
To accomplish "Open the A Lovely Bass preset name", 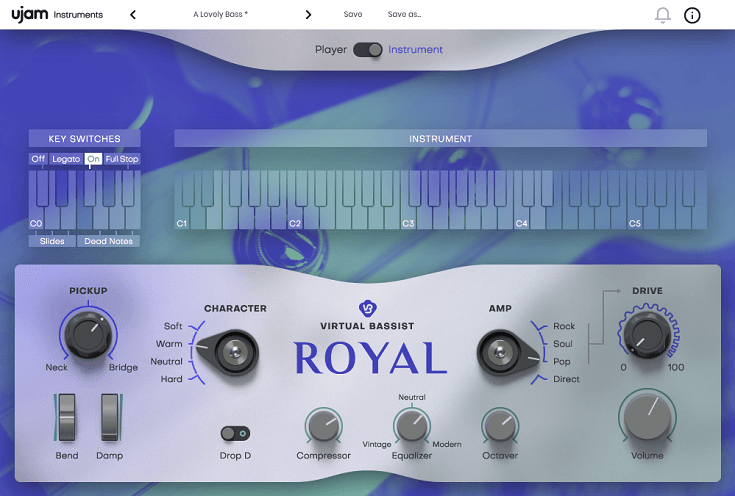I will pyautogui.click(x=220, y=15).
